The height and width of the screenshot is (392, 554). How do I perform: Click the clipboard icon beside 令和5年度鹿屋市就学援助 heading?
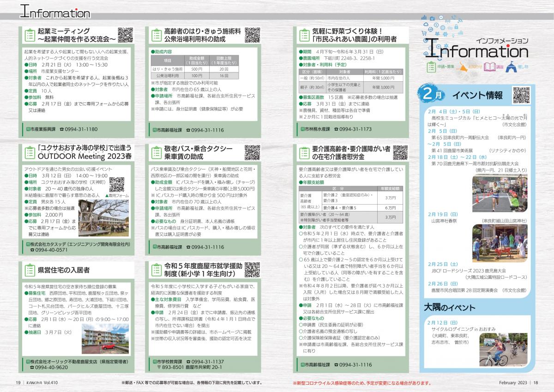pyautogui.click(x=156, y=270)
